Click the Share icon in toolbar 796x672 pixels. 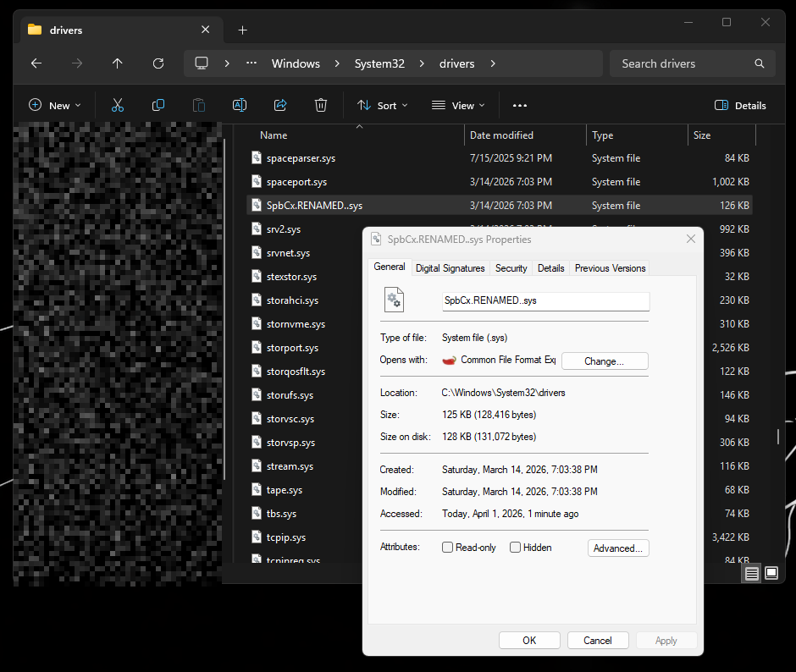[280, 105]
